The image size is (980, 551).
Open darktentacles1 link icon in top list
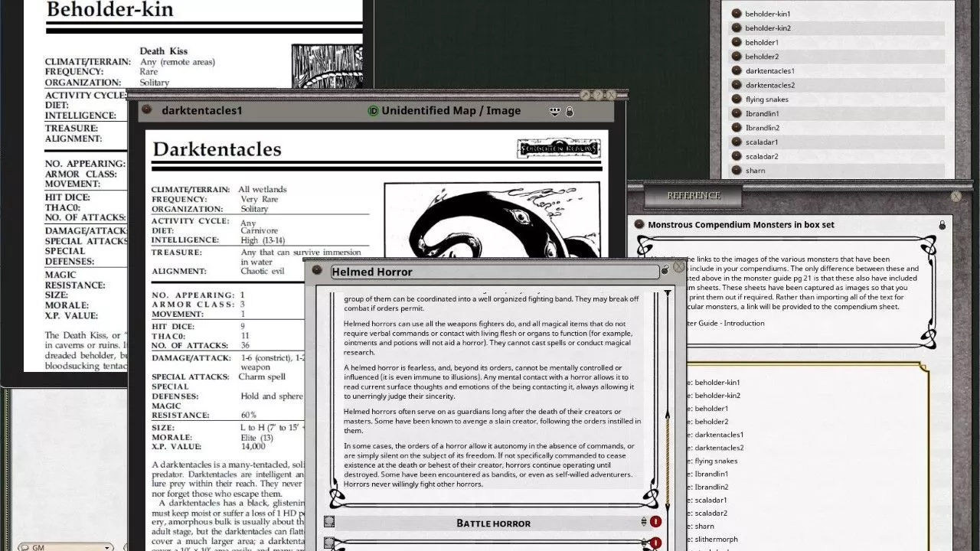[737, 70]
